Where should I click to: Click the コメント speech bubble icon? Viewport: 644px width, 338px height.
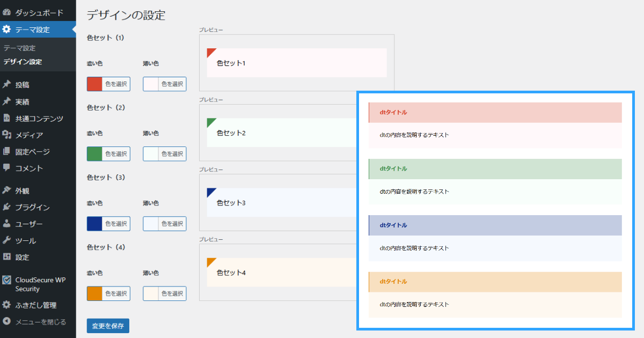pyautogui.click(x=7, y=168)
